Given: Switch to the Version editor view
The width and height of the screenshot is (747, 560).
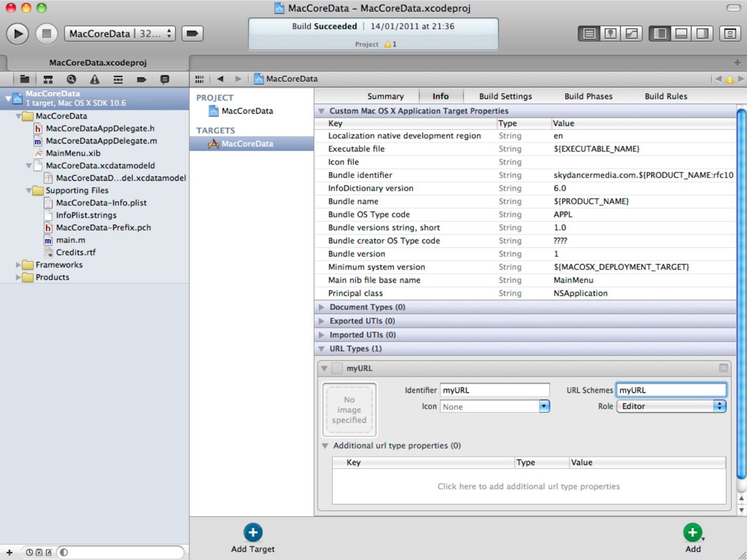Looking at the screenshot, I should click(x=632, y=34).
